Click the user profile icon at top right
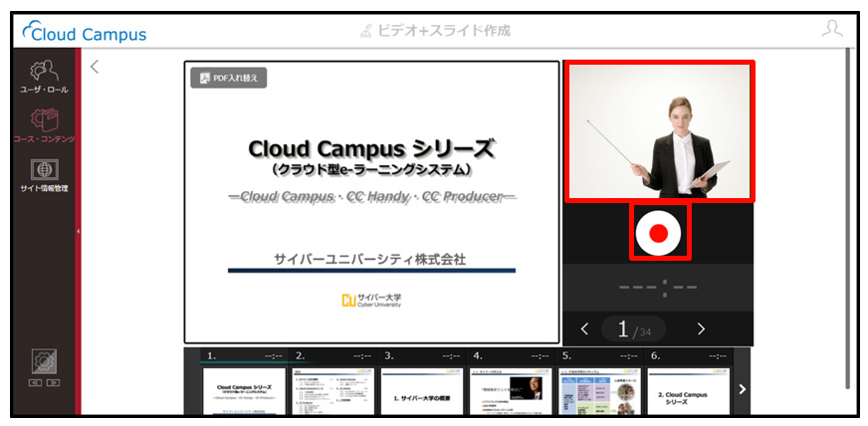This screenshot has height=426, width=868. pyautogui.click(x=832, y=29)
